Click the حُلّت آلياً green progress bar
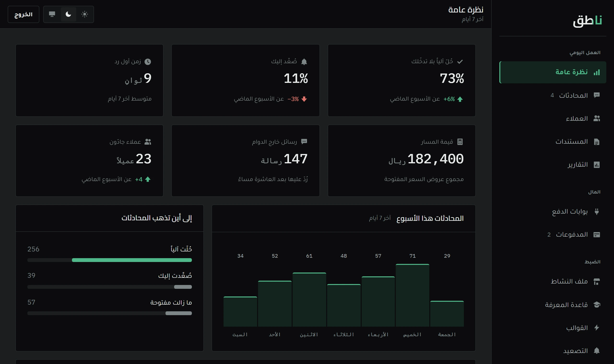Screen dimensions: 614x364 pos(132,260)
